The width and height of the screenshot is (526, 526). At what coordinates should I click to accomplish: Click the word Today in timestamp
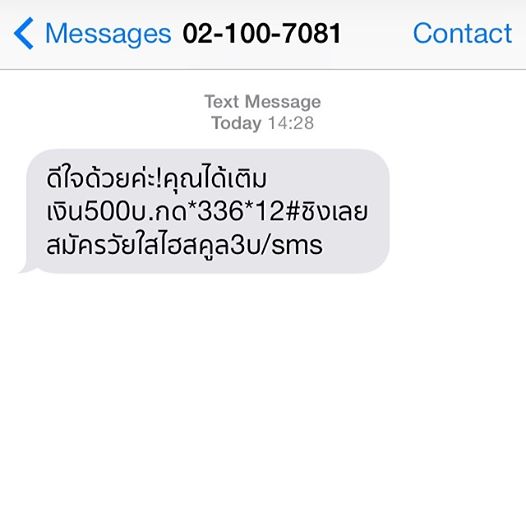click(x=236, y=123)
